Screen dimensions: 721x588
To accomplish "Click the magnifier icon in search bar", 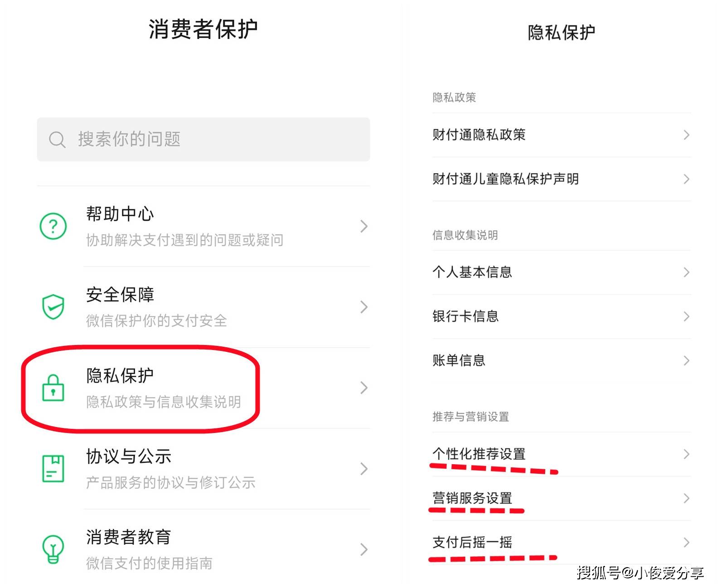I will coord(57,140).
